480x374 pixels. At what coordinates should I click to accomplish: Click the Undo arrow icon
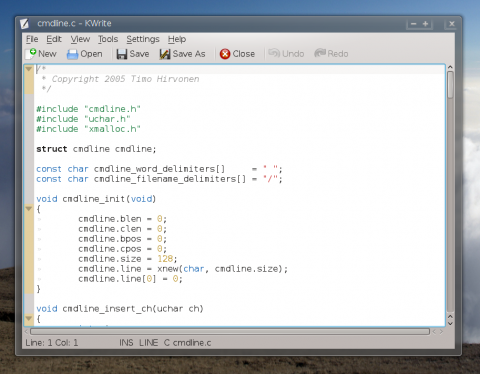(x=274, y=53)
